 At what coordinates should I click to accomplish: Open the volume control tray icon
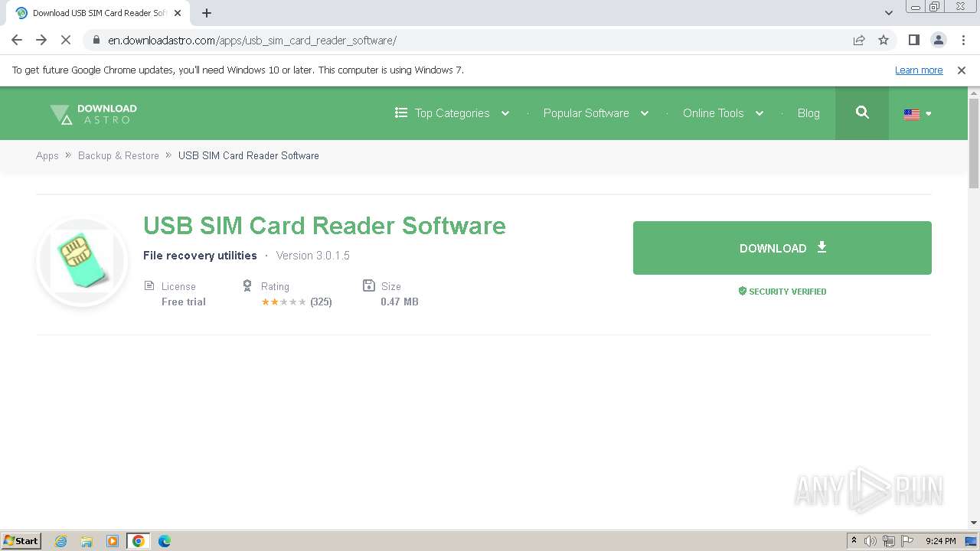pos(871,541)
